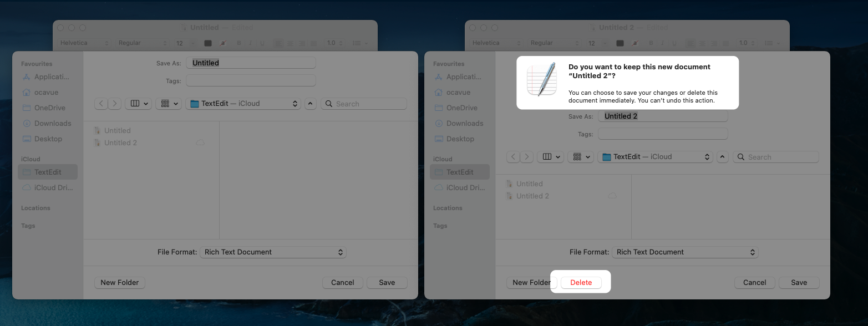Toggle Bold in the Untitled 2 window toolbar
Viewport: 868px width, 326px height.
[x=651, y=43]
